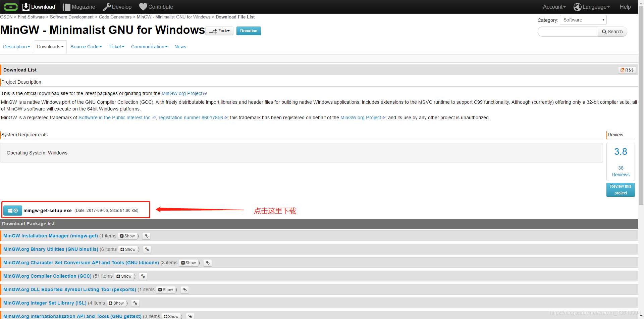This screenshot has height=319, width=644.
Task: Expand the Account dropdown
Action: pos(554,7)
